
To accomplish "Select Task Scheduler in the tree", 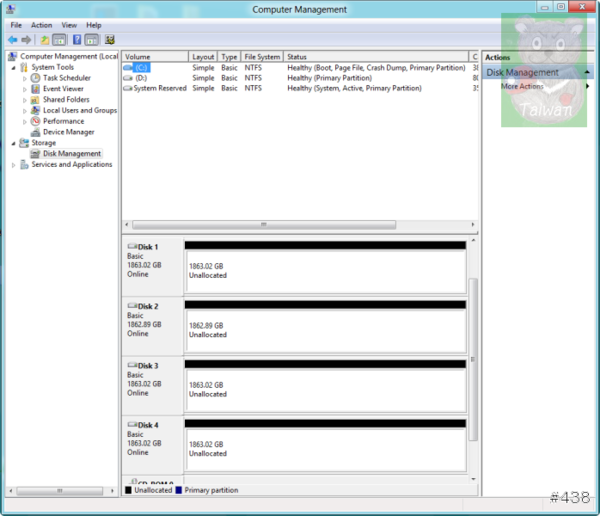I will pos(66,78).
